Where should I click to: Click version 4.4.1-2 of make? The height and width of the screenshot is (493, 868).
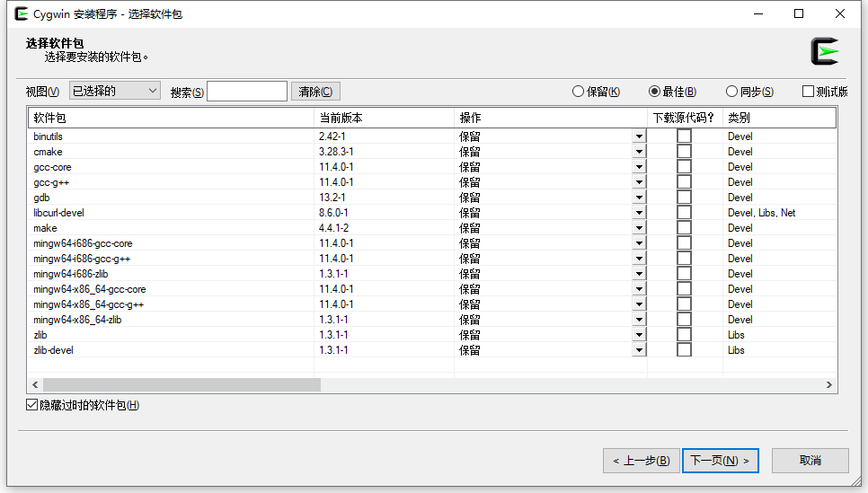(x=333, y=228)
